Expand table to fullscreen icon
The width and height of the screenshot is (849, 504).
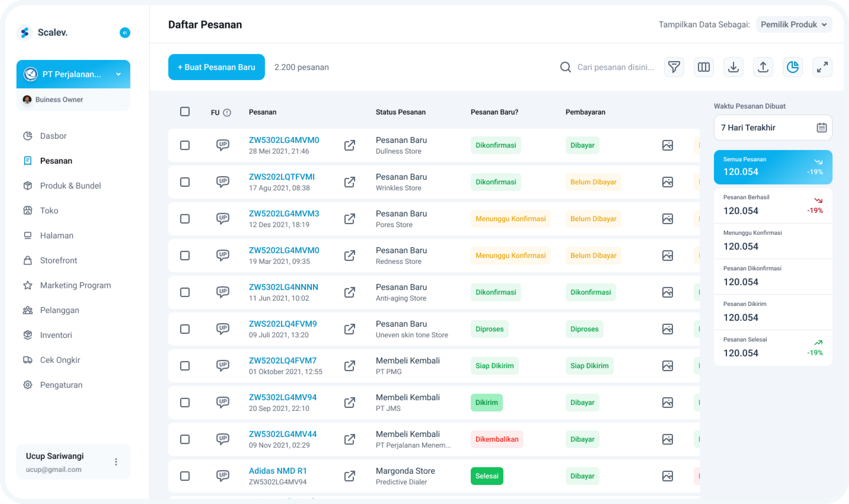(822, 67)
